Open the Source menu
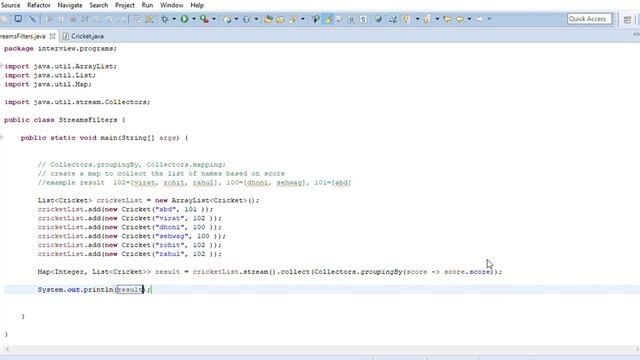 point(11,5)
